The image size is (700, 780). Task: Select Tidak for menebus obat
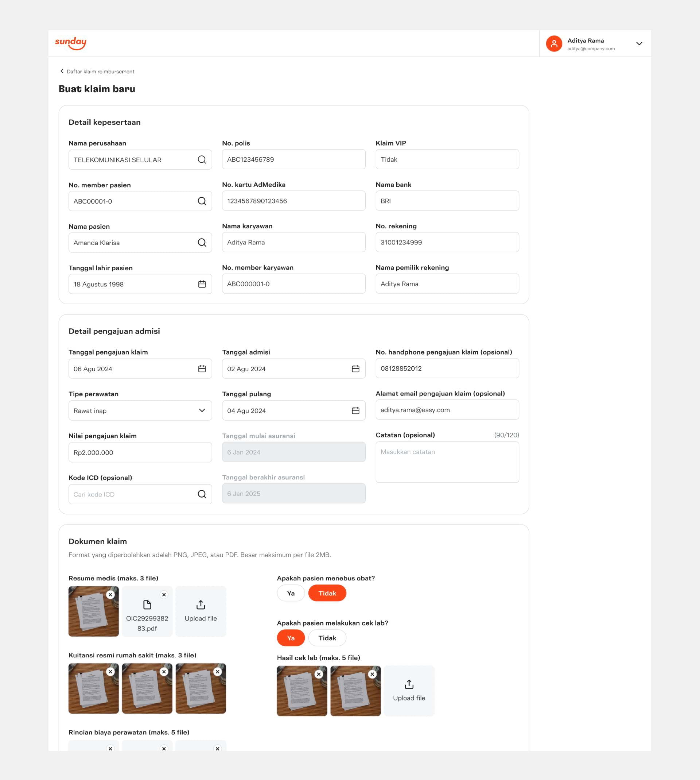327,593
